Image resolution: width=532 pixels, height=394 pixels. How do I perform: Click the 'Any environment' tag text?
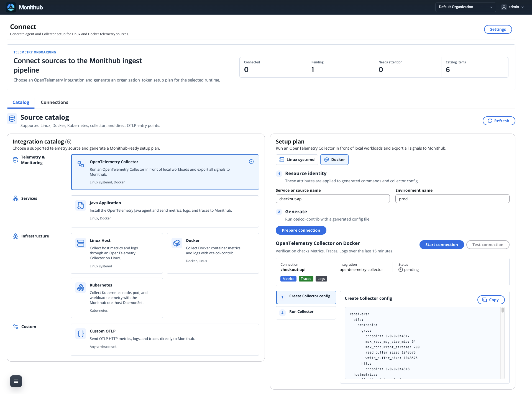pos(103,347)
